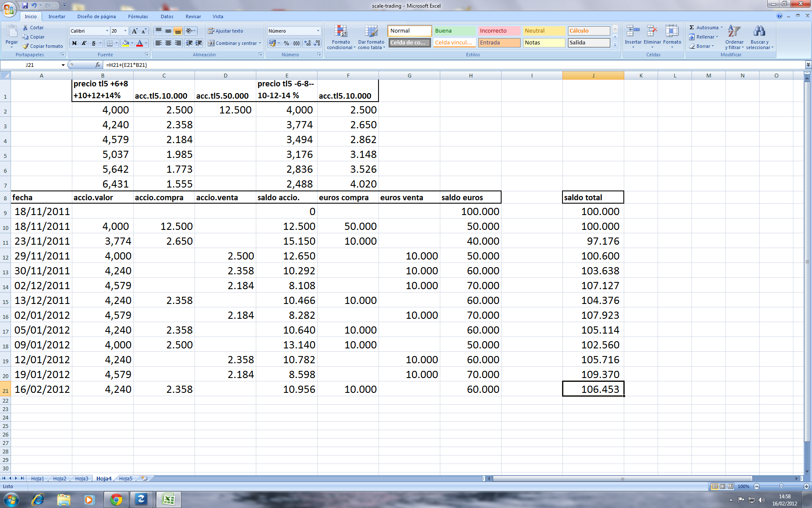
Task: Click the Autosuma button
Action: coord(703,28)
